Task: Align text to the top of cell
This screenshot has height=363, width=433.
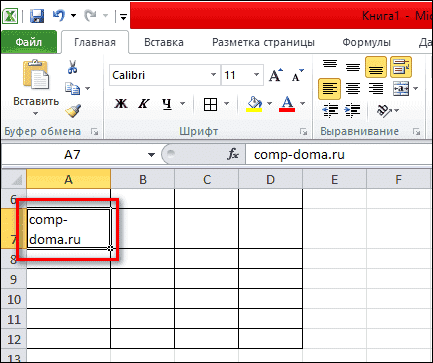Action: pos(330,65)
